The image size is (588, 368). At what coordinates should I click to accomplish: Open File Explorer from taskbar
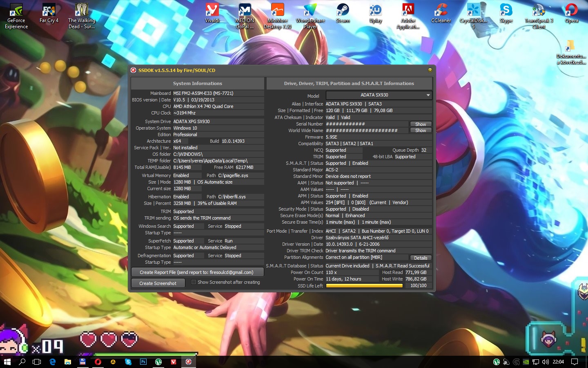[x=67, y=362]
